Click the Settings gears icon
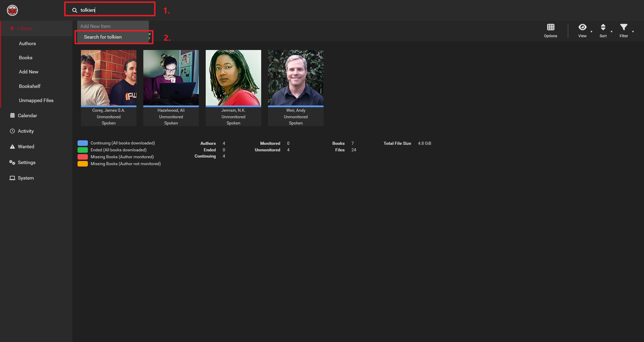Screen dimensions: 644x342 click(12, 162)
